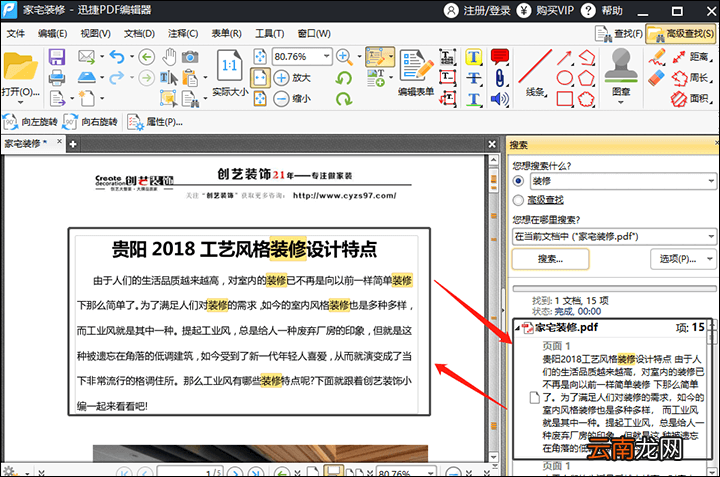Select the Eraser tool
The image size is (720, 477).
[657, 78]
